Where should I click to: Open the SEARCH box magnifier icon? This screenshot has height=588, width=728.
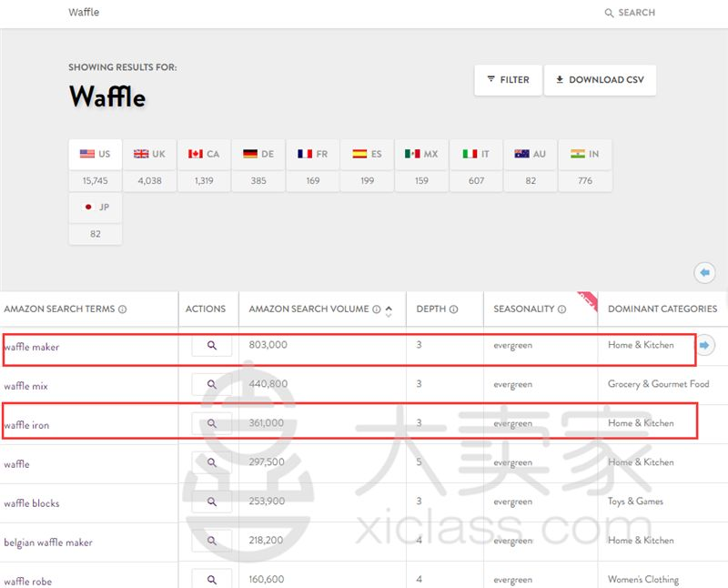pos(609,13)
